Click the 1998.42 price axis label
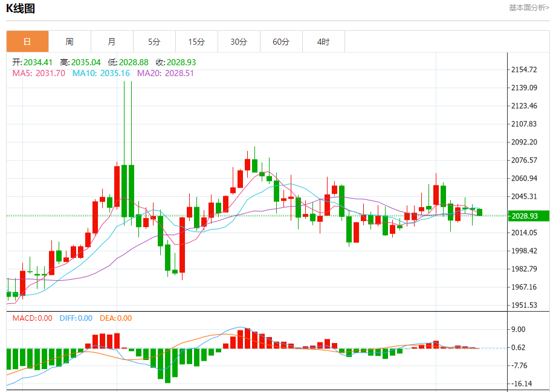 click(x=524, y=251)
